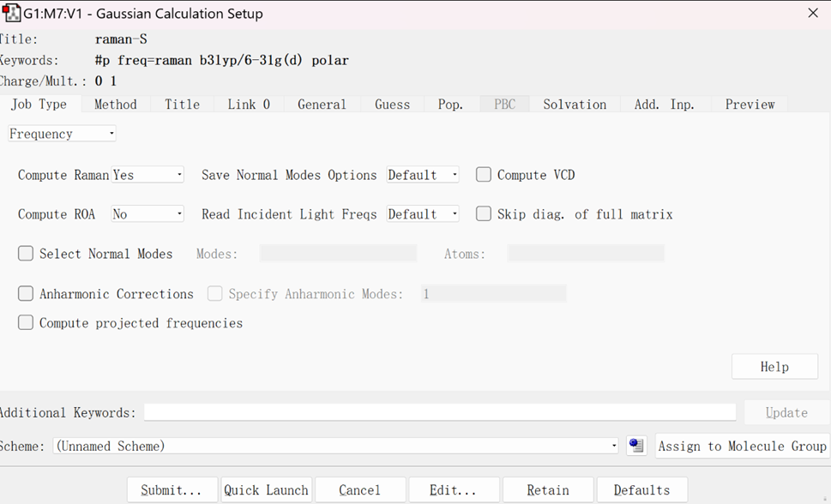This screenshot has height=504, width=831.
Task: Click the Additional Keywords text field
Action: click(x=440, y=412)
